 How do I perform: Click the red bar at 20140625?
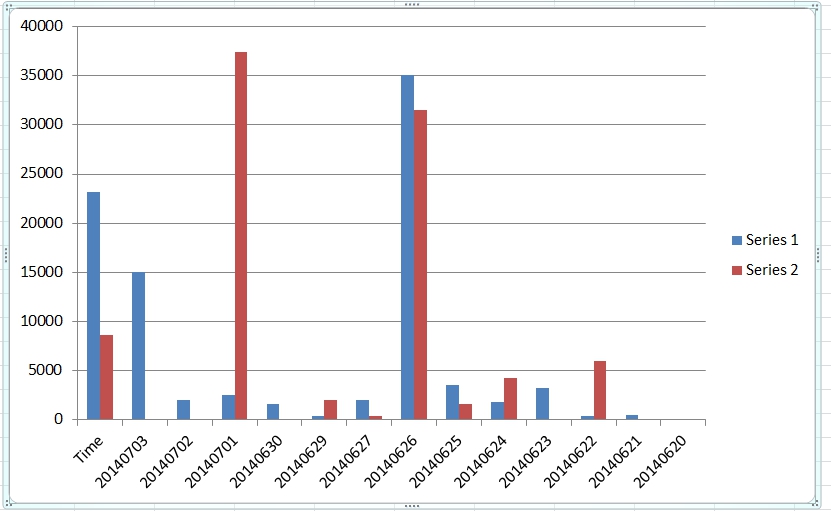(x=465, y=412)
